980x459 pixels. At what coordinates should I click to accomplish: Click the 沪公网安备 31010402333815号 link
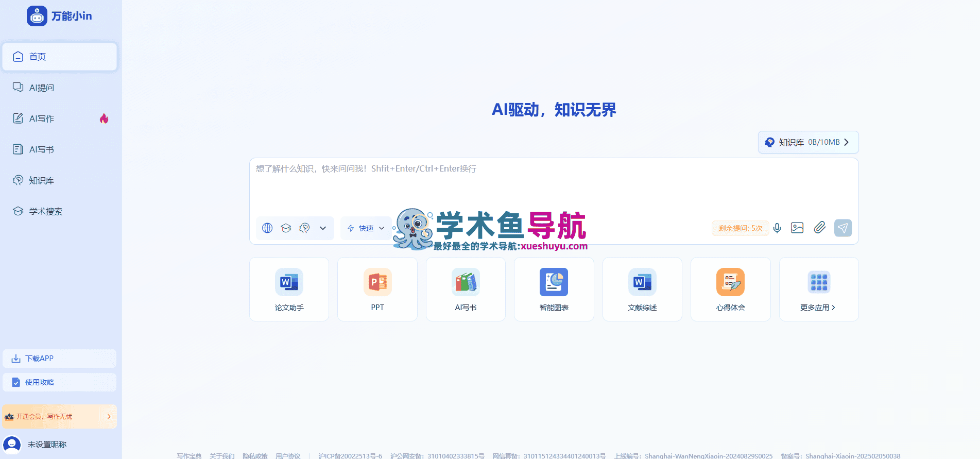coord(437,456)
